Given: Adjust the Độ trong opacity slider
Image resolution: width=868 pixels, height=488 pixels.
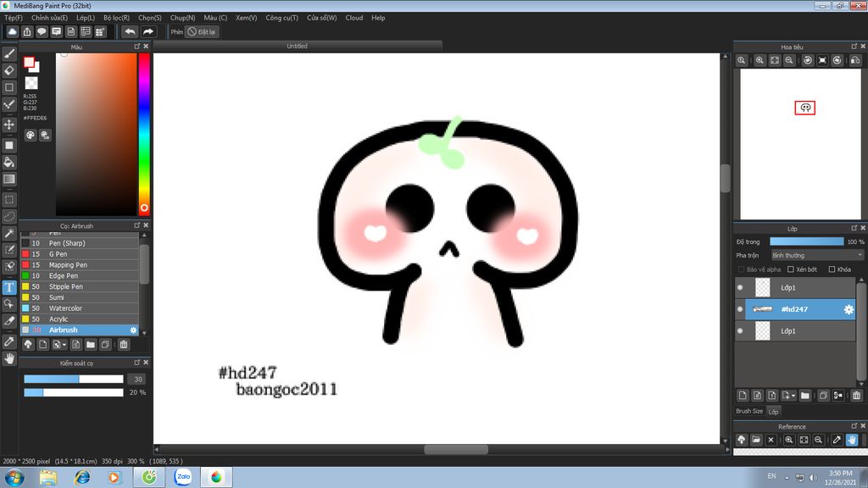Looking at the screenshot, I should point(807,241).
